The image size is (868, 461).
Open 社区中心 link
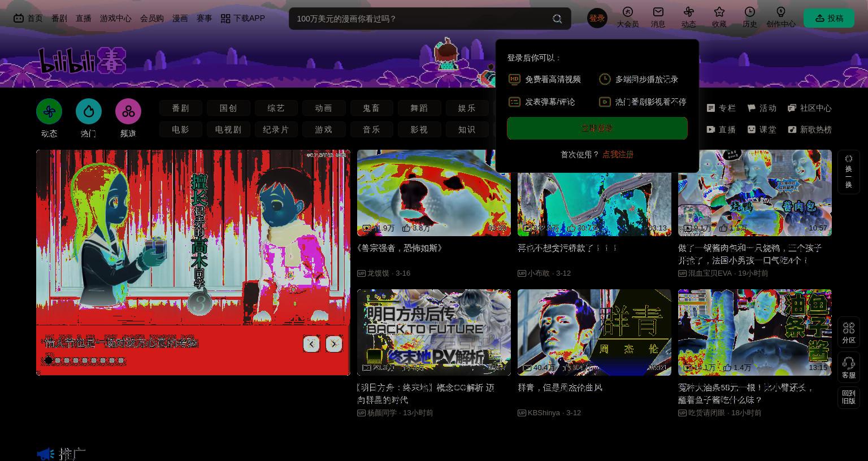810,108
